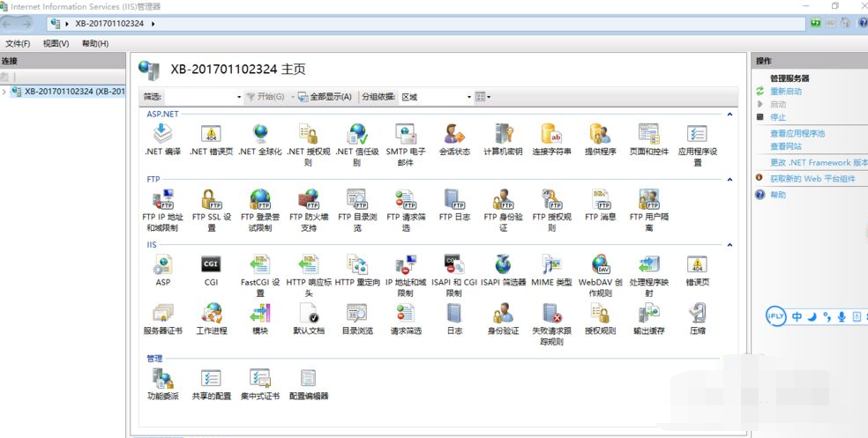
Task: Open the 视图(V) menu
Action: (56, 43)
